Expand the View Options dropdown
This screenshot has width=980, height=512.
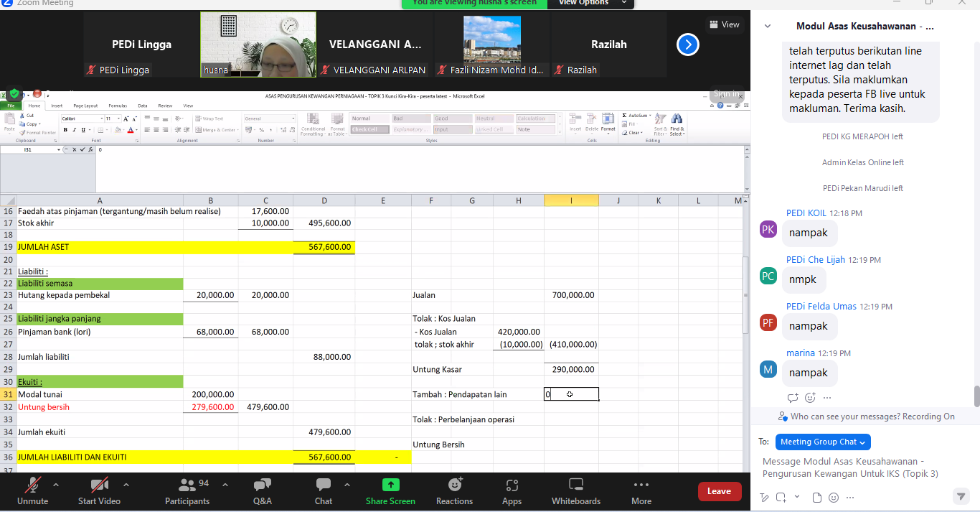coord(593,3)
